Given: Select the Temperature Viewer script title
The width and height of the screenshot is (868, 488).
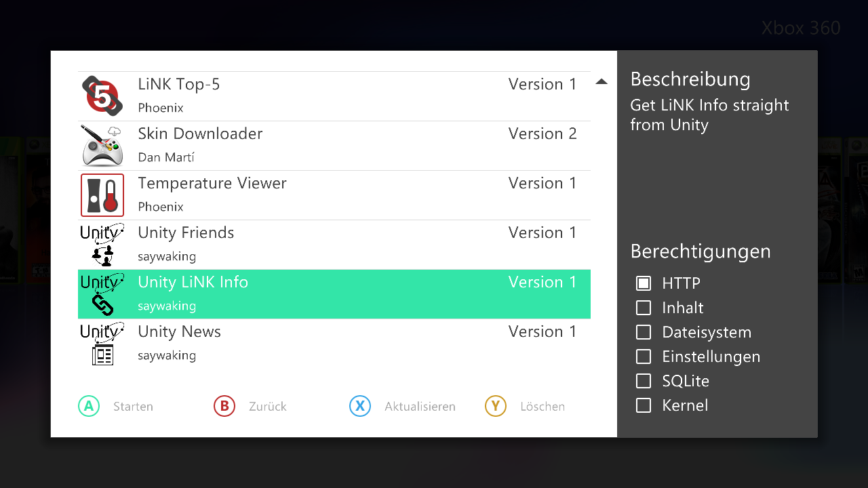Looking at the screenshot, I should tap(212, 183).
